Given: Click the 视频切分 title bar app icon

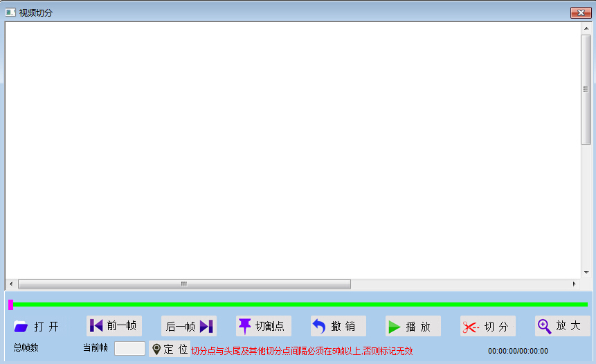Looking at the screenshot, I should point(10,12).
